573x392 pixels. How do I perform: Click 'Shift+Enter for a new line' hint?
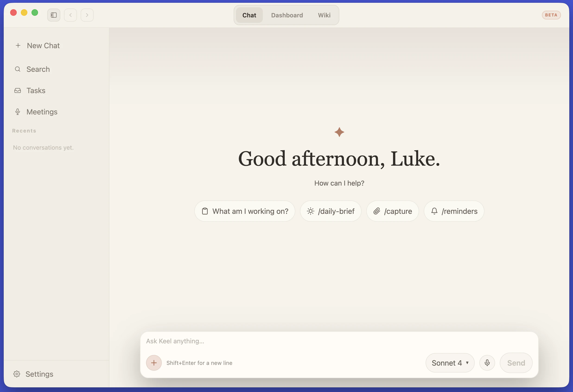(x=200, y=363)
